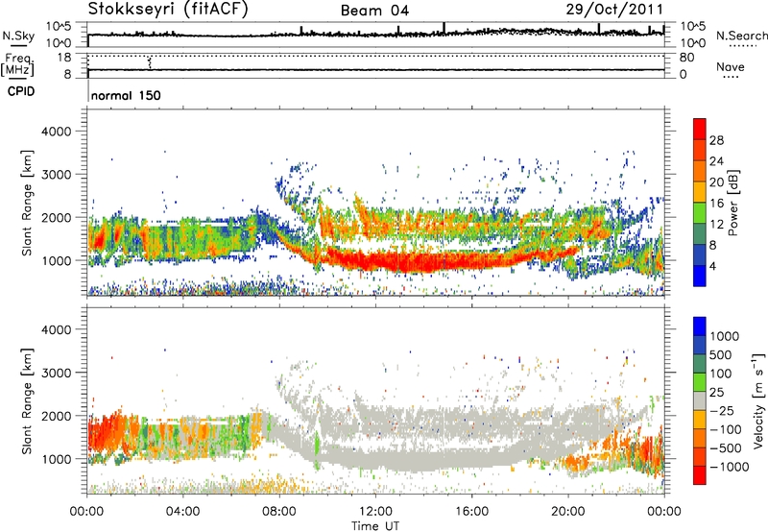The image size is (768, 532).
Task: Click the date '29/Oct/2011'
Action: tap(614, 10)
